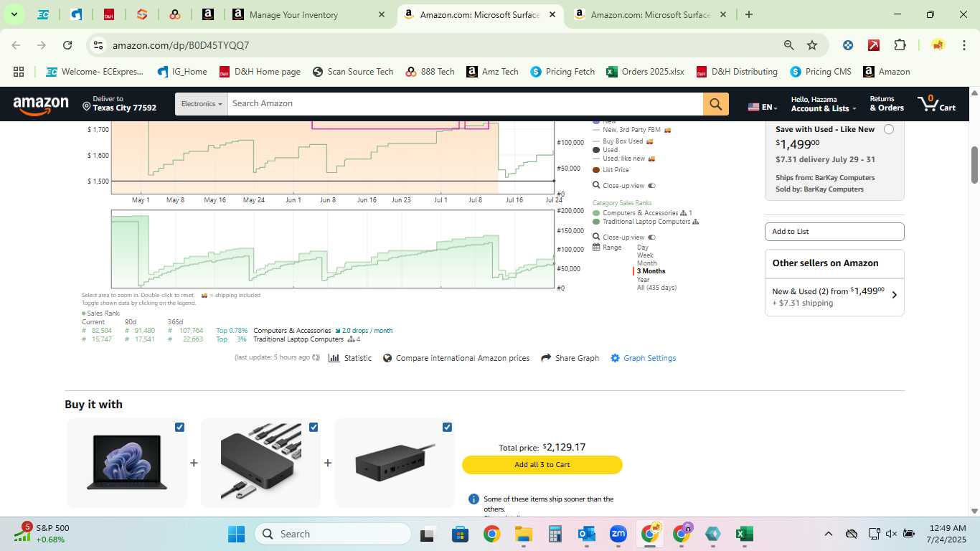Open Calculator from the taskbar

(555, 534)
